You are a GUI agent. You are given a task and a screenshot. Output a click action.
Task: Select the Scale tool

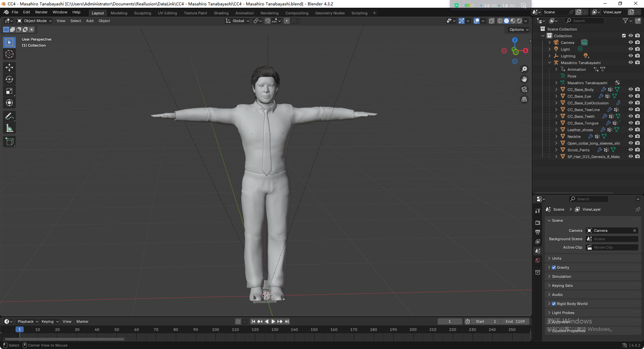coord(9,91)
